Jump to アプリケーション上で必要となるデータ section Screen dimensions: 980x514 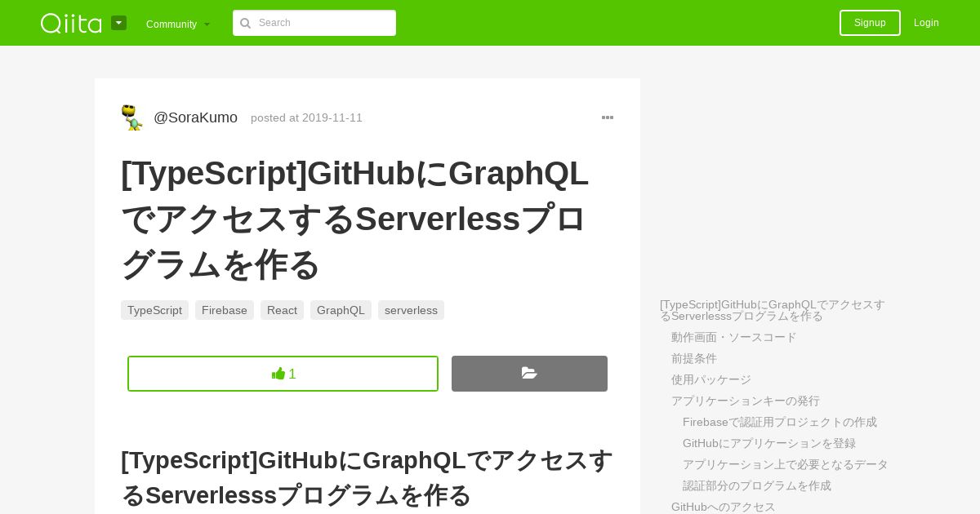[786, 464]
